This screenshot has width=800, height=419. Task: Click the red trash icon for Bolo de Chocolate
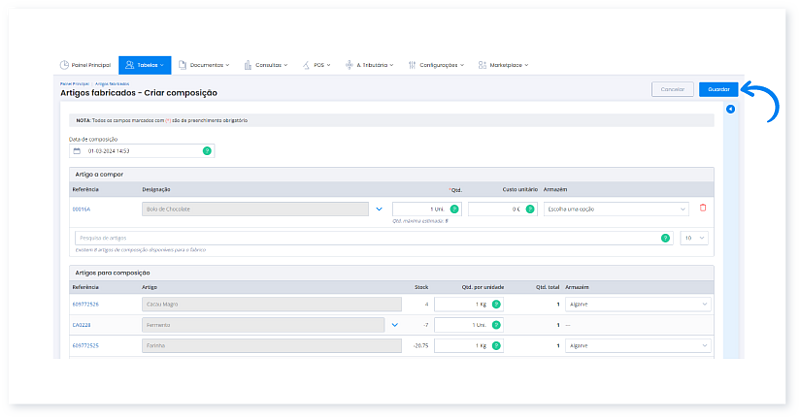click(x=702, y=208)
